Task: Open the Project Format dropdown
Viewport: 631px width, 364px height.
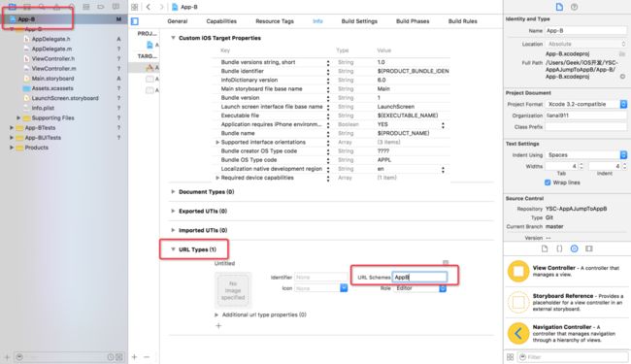Action: point(586,104)
